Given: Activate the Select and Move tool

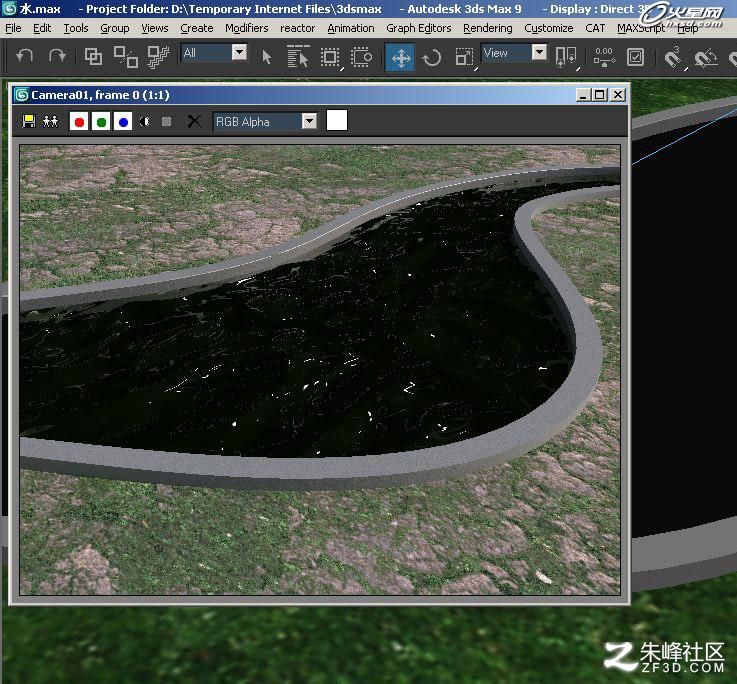Looking at the screenshot, I should (x=400, y=58).
